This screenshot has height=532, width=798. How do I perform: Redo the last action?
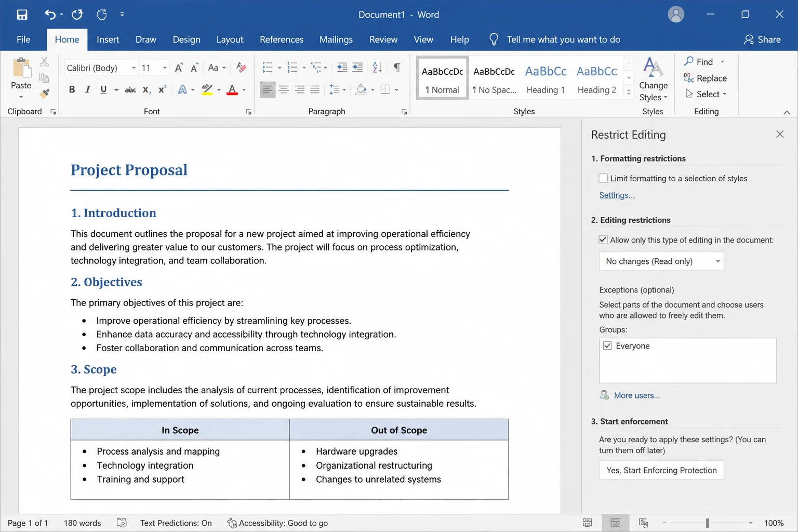[x=77, y=15]
